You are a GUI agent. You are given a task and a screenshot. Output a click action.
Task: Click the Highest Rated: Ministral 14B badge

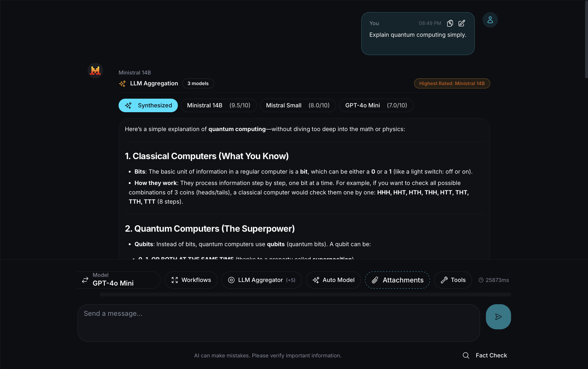(452, 83)
